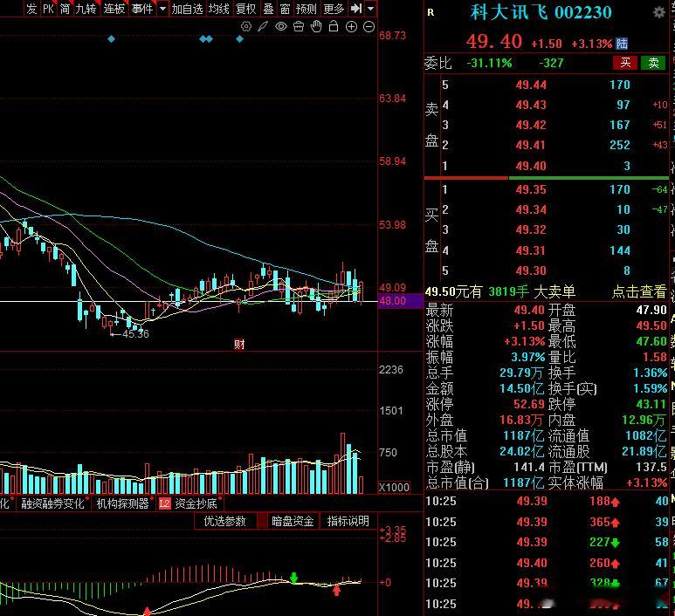Toggle chart visibility with the eye icon
675x616 pixels.
(x=281, y=27)
